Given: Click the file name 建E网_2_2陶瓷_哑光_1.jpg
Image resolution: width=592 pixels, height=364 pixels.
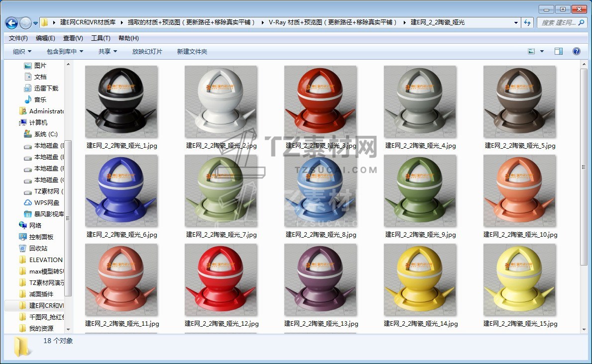Looking at the screenshot, I should [121, 146].
